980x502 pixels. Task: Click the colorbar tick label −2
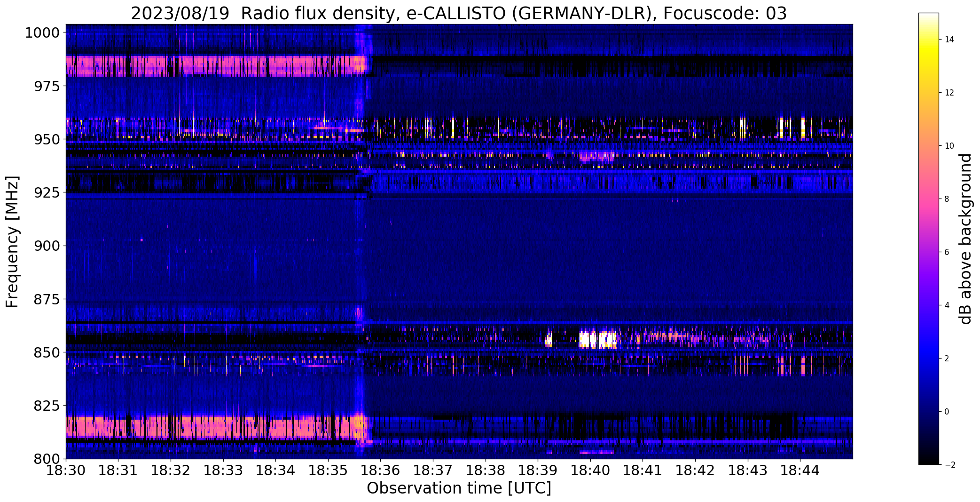(x=949, y=465)
